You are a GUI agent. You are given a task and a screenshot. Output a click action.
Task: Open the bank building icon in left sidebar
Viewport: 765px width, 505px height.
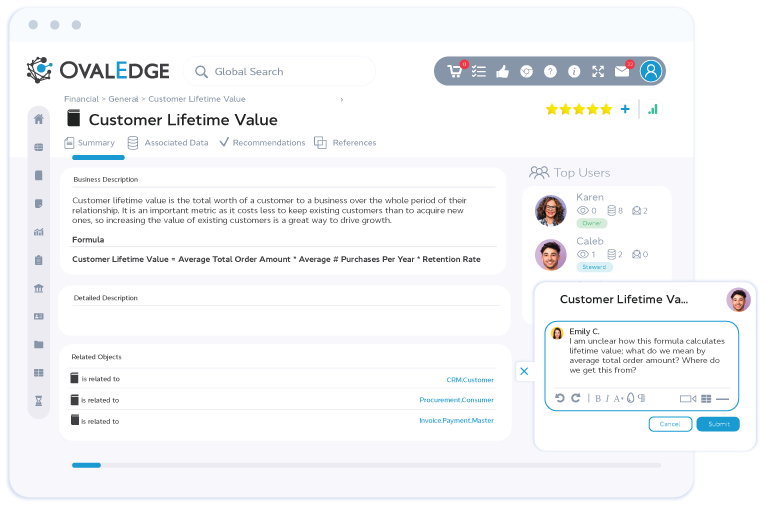(39, 288)
